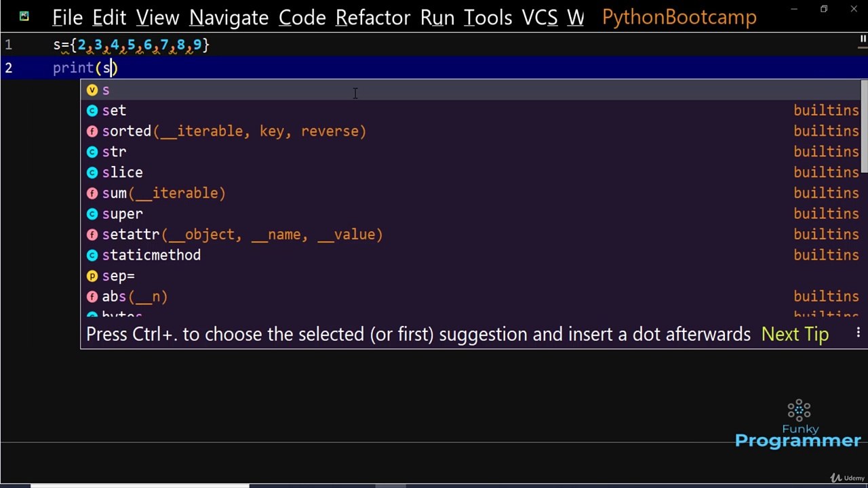
Task: Choose 'setattr' function suggestion
Action: pyautogui.click(x=471, y=235)
